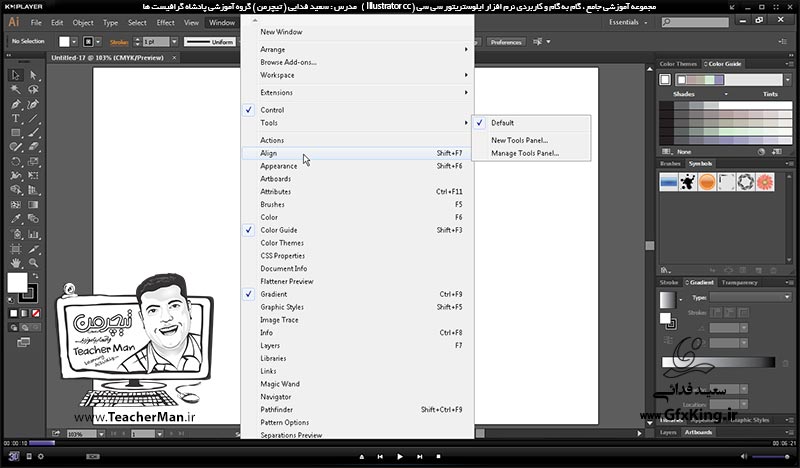The image size is (800, 468).
Task: Select the Eraser tool
Action: click(34, 147)
